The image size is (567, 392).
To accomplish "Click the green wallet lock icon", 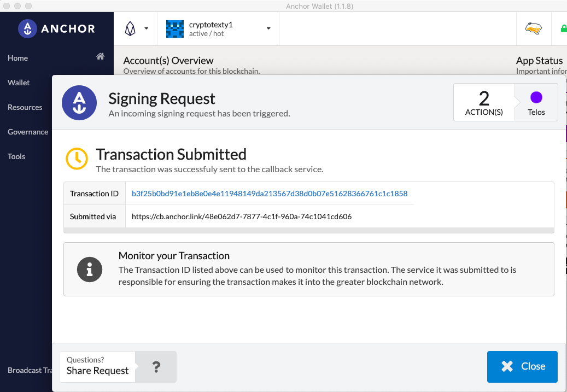I will [x=563, y=28].
